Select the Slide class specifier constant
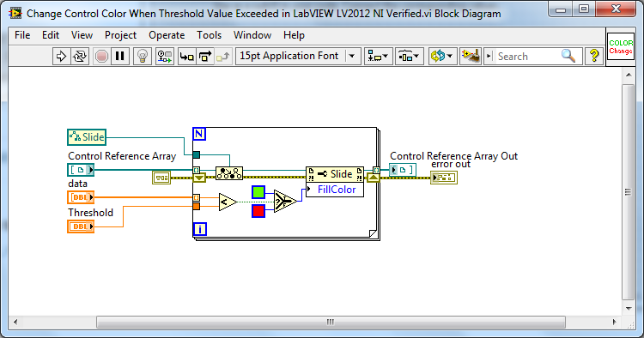Viewport: 644px width, 338px height. (87, 137)
